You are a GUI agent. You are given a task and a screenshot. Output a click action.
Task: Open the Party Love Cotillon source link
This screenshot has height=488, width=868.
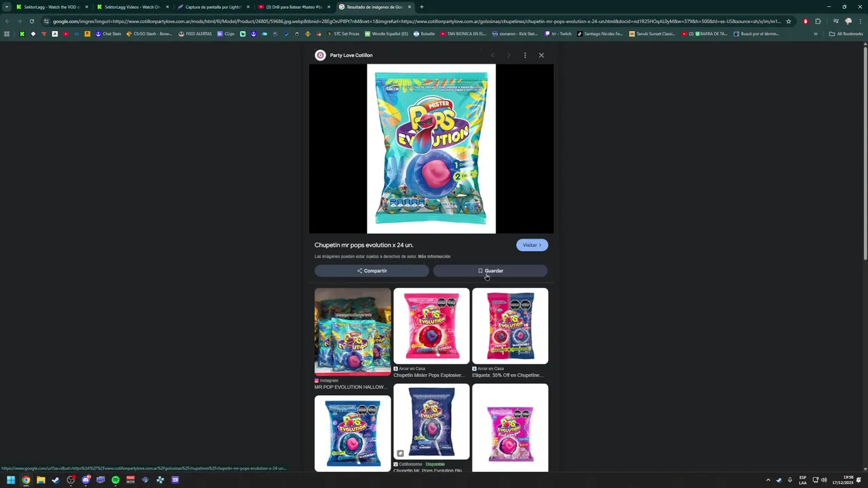click(x=351, y=55)
